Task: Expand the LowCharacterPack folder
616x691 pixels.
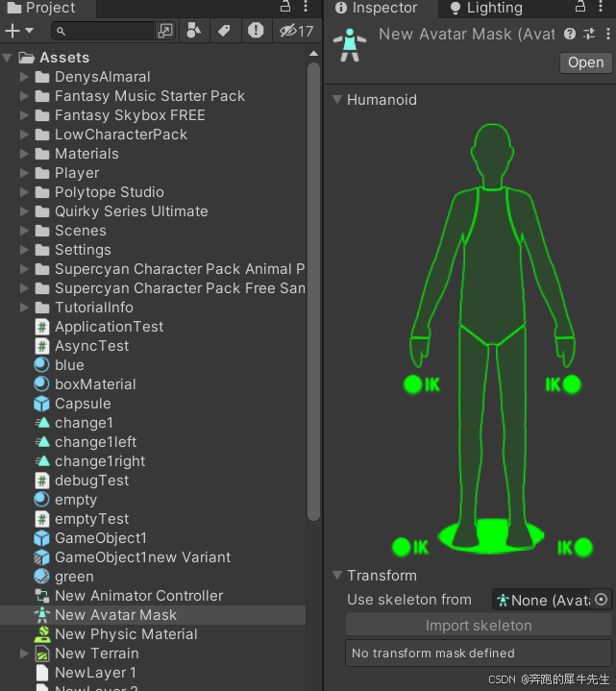Action: coord(24,135)
